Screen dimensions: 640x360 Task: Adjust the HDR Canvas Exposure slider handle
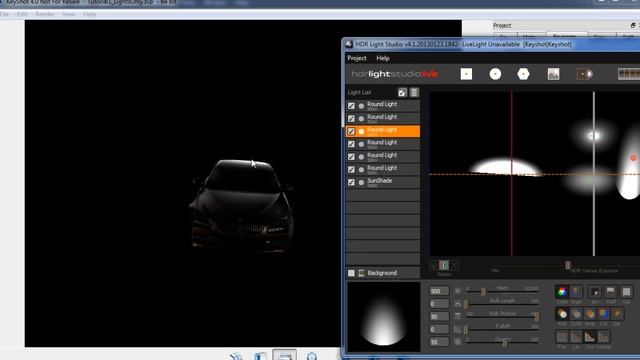click(567, 265)
